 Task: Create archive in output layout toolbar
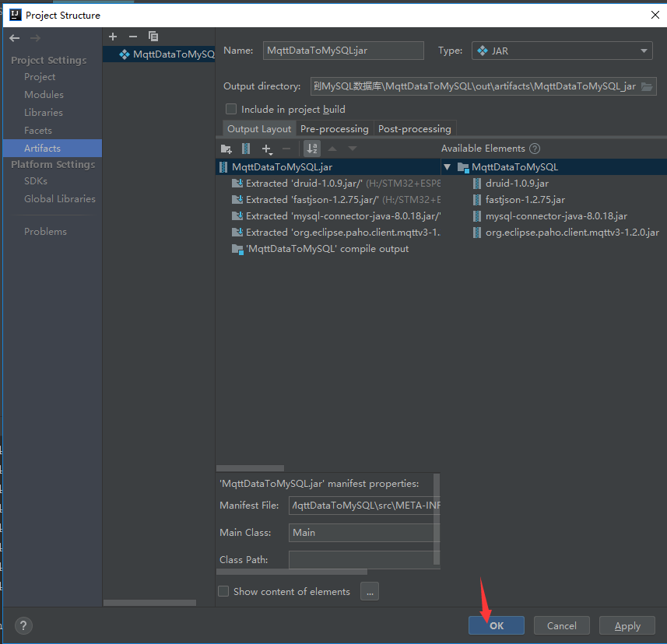pos(246,149)
